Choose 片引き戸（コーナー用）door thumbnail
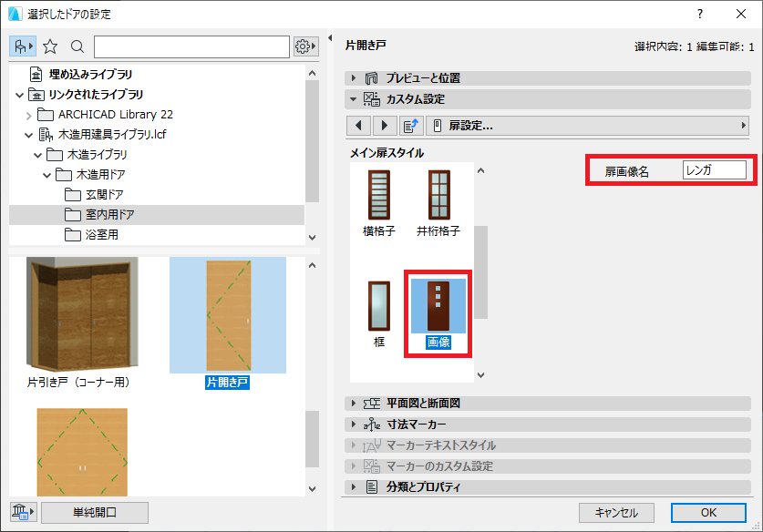 tap(82, 314)
